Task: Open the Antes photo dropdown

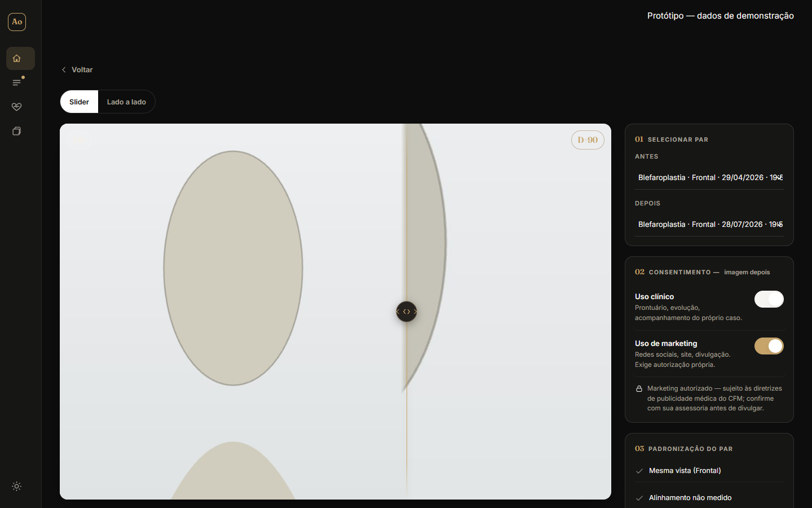Action: click(709, 177)
